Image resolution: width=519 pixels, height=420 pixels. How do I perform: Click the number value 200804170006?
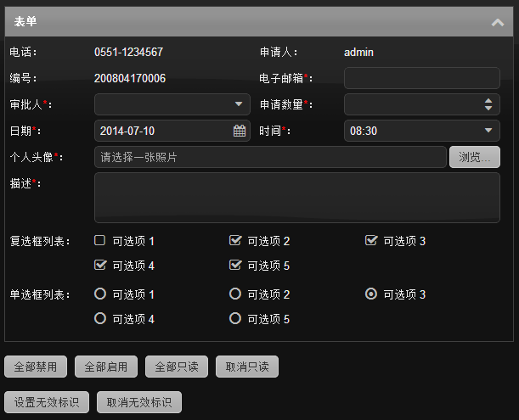[x=130, y=78]
